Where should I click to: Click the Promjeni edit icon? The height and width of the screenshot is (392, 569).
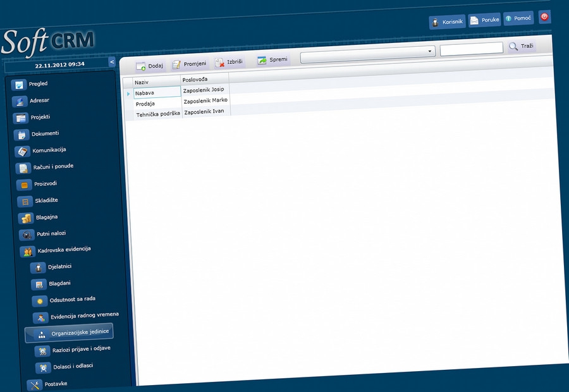click(x=176, y=64)
